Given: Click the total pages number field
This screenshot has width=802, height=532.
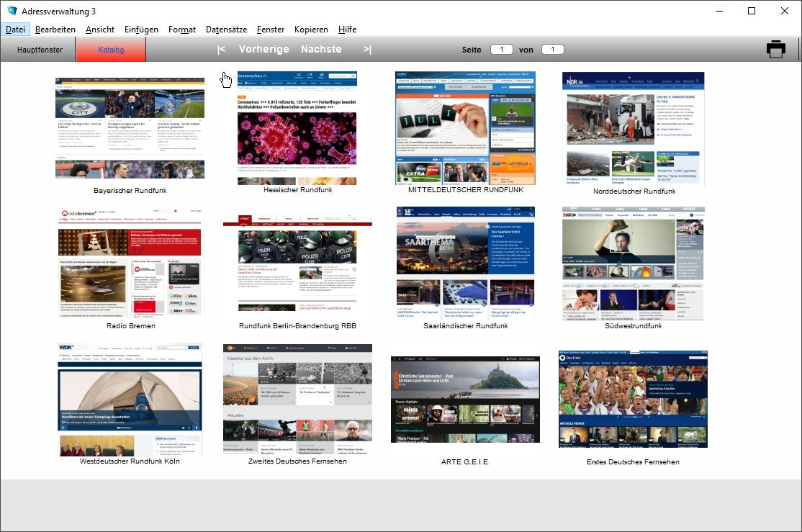Looking at the screenshot, I should [552, 50].
